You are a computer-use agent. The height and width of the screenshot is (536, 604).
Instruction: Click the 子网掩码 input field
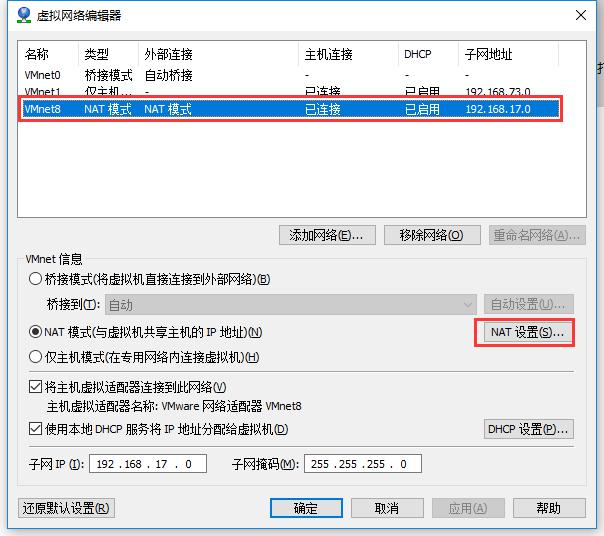[x=362, y=464]
